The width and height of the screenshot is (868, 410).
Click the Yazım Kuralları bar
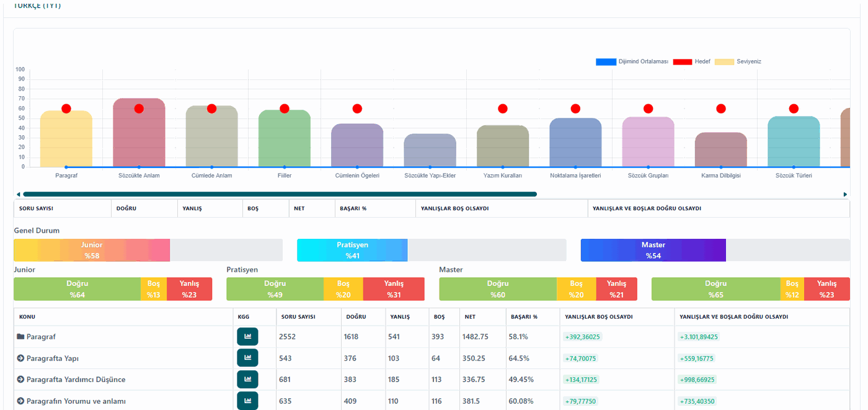point(503,146)
